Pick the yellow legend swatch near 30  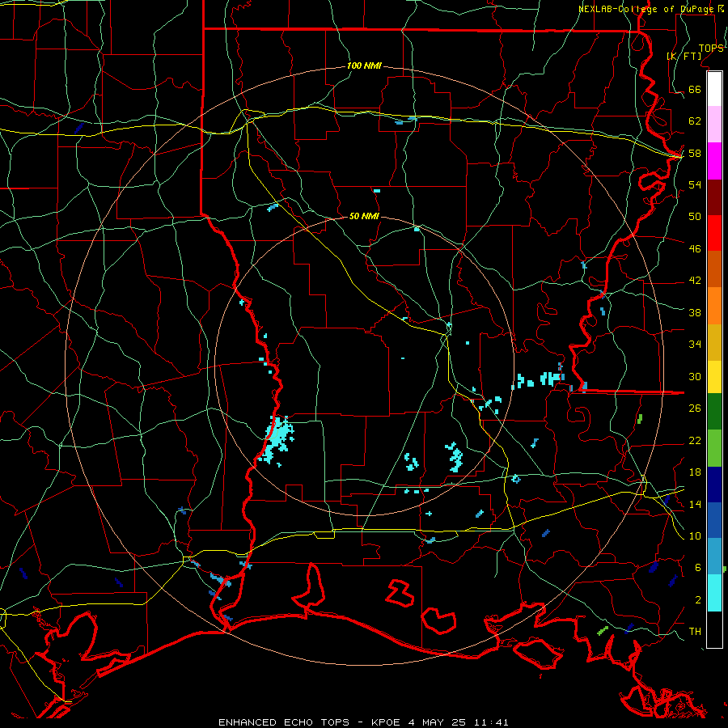714,376
